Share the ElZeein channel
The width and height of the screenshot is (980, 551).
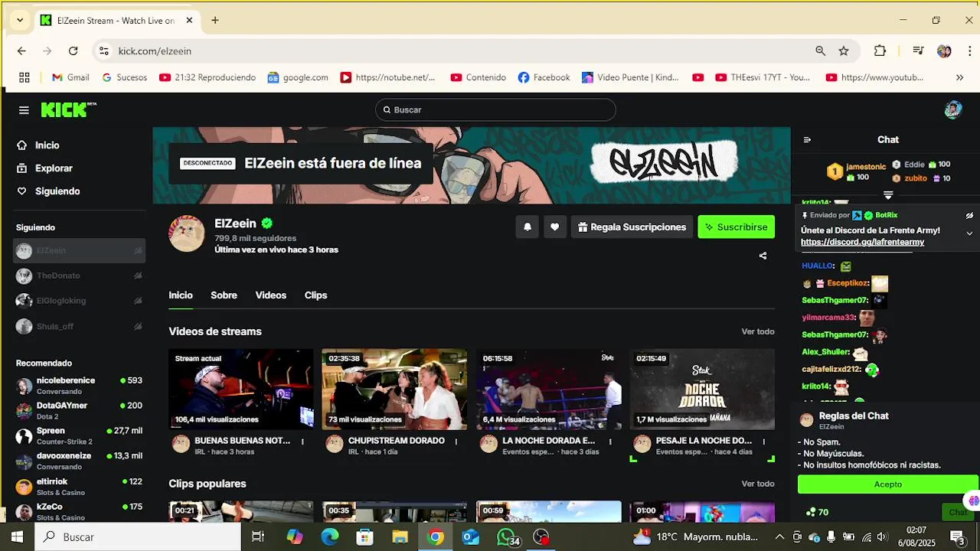763,256
